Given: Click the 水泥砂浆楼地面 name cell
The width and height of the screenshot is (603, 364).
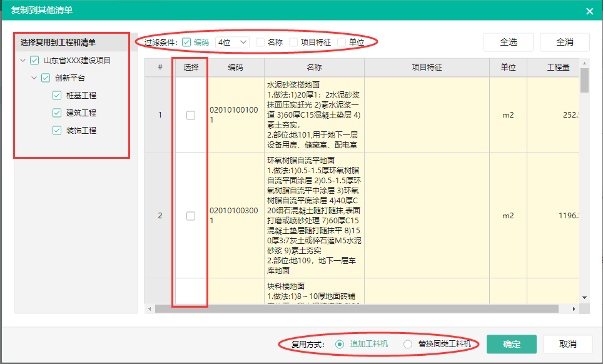Looking at the screenshot, I should point(314,115).
